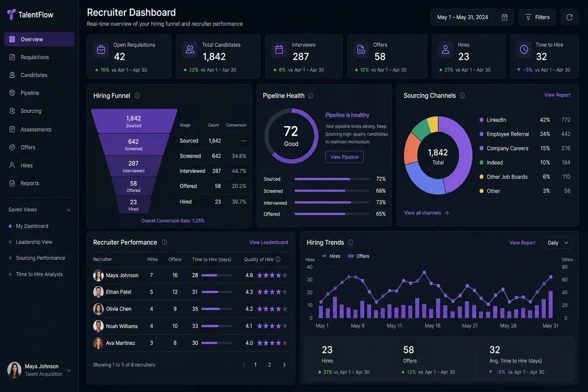The width and height of the screenshot is (588, 392).
Task: Toggle the Offers series in chart legend
Action: click(359, 256)
